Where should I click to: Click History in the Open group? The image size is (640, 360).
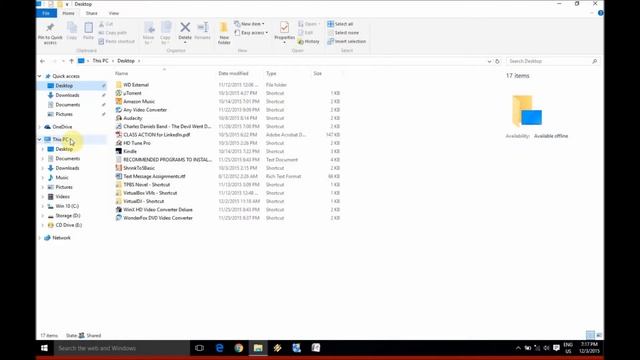point(309,41)
